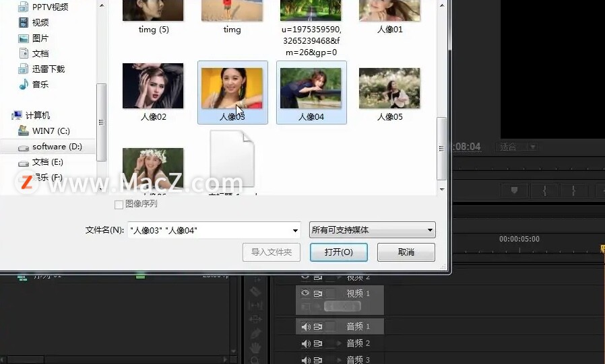Screen dimensions: 605x364
Task: Click file list scrollbar down arrow
Action: tap(442, 189)
